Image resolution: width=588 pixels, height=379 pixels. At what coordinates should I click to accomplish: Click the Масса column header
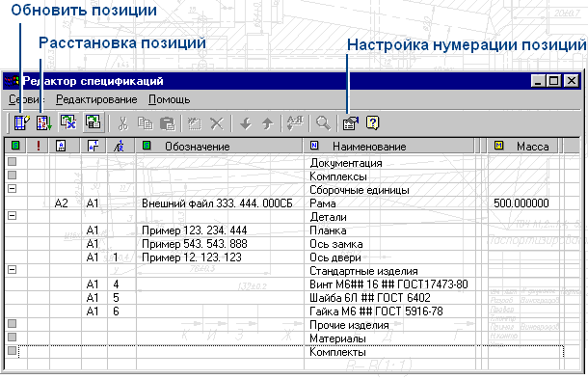coord(522,146)
